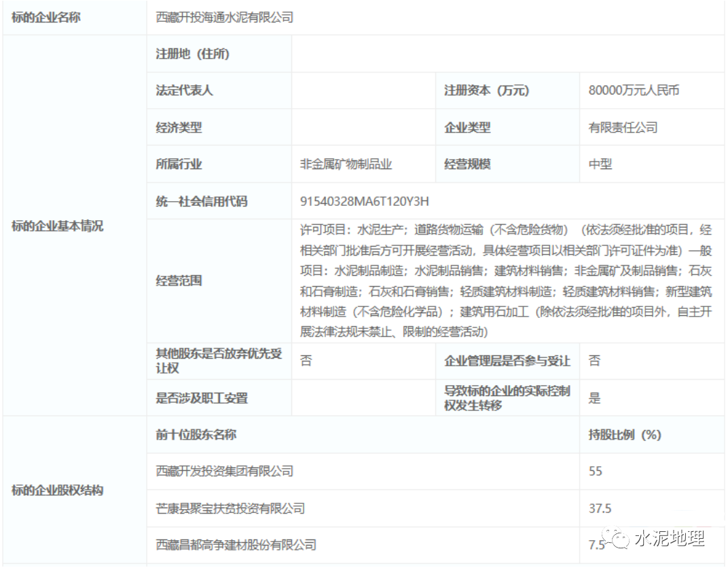Select the 标的企业基本情况 section label

(x=57, y=226)
